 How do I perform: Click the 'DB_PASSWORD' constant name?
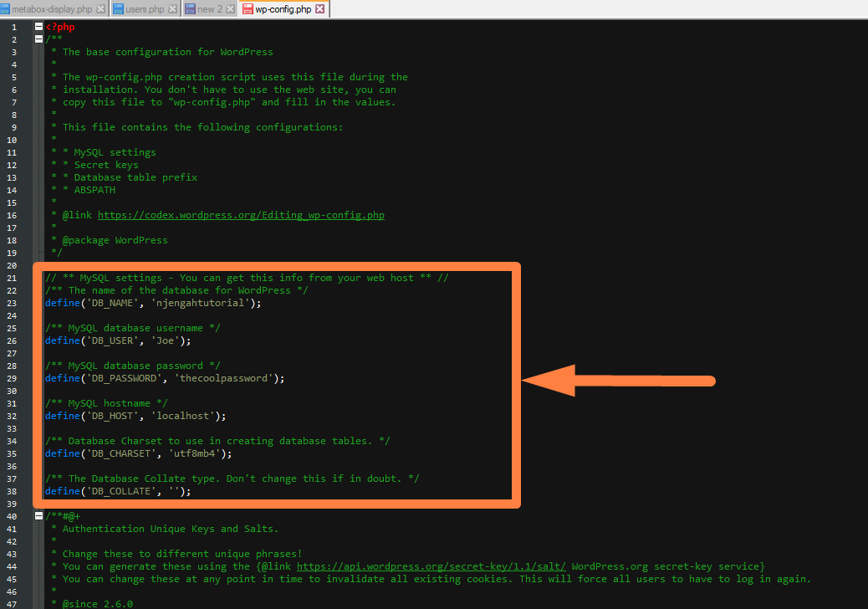click(x=124, y=378)
